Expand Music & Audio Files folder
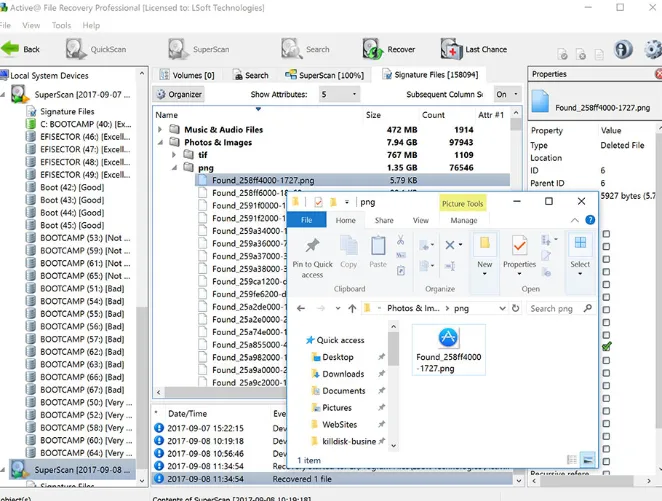Image resolution: width=662 pixels, height=501 pixels. (x=160, y=130)
